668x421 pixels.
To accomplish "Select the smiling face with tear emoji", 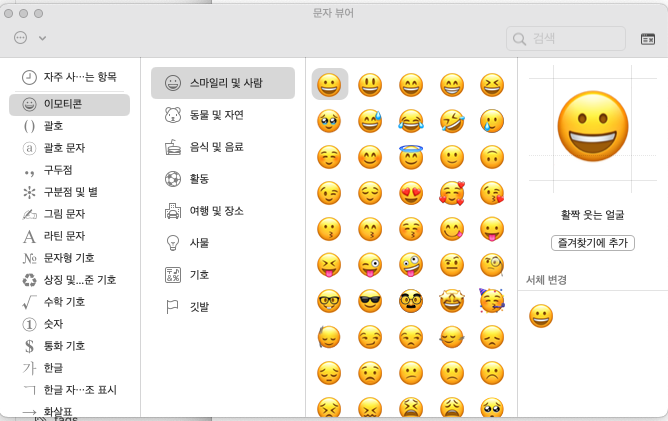I will point(492,121).
